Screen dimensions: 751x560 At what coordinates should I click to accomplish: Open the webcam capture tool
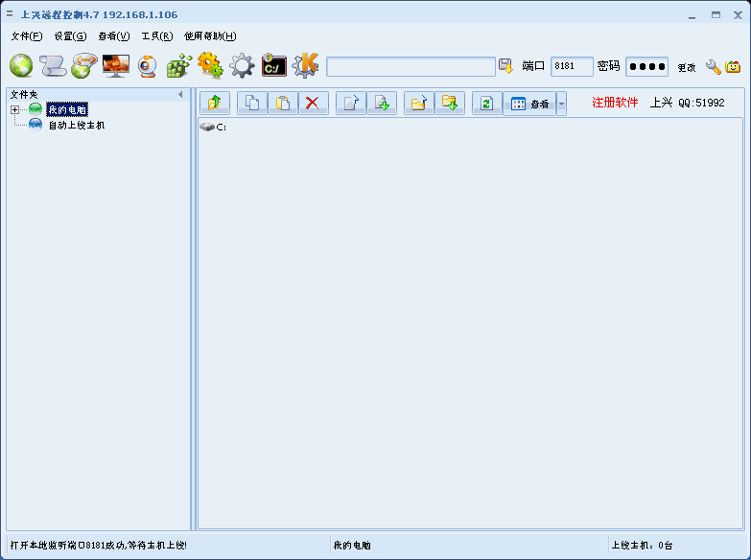148,66
